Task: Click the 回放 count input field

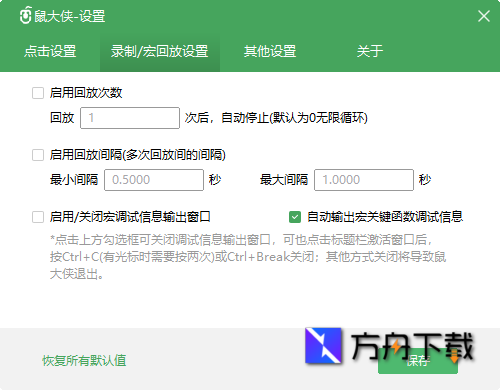Action: click(x=130, y=118)
